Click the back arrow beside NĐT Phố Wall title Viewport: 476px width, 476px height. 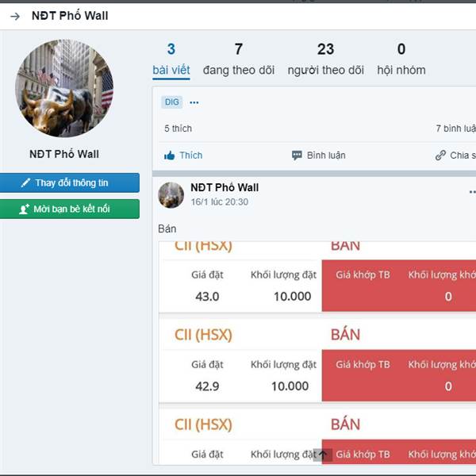(x=15, y=16)
